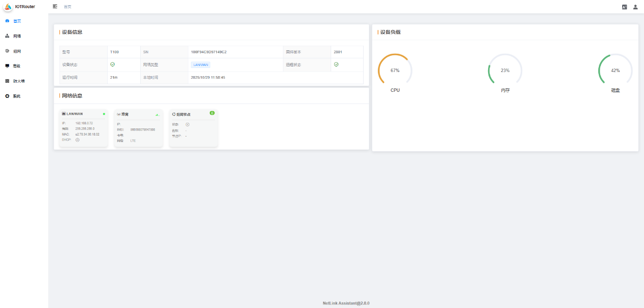Open the user account profile icon

pos(635,7)
